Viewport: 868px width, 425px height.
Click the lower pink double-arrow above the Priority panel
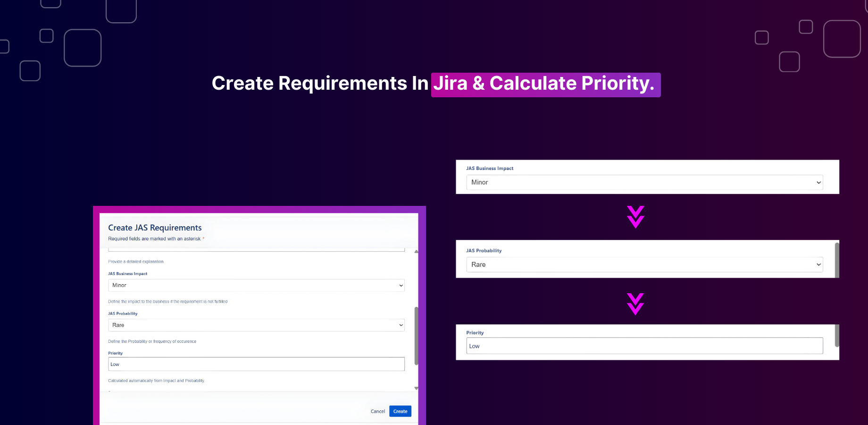point(635,304)
